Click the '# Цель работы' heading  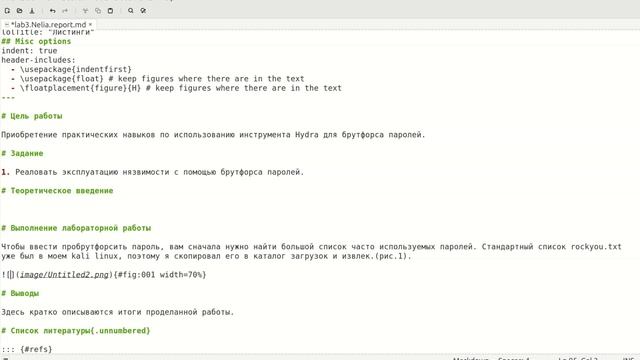point(32,116)
